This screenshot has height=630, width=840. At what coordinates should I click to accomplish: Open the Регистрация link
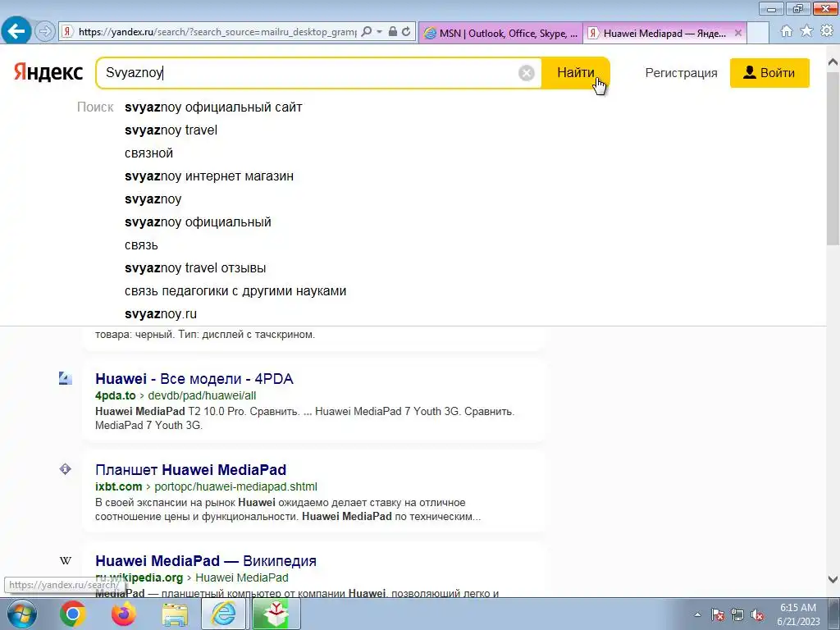coord(681,73)
